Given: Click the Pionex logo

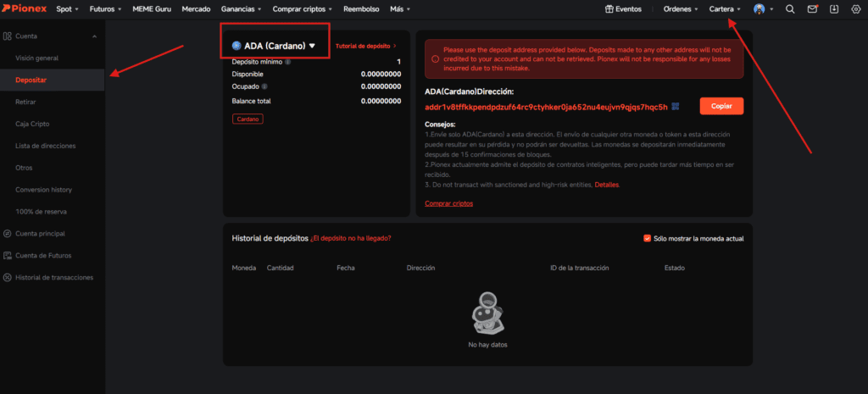Looking at the screenshot, I should pyautogui.click(x=25, y=9).
